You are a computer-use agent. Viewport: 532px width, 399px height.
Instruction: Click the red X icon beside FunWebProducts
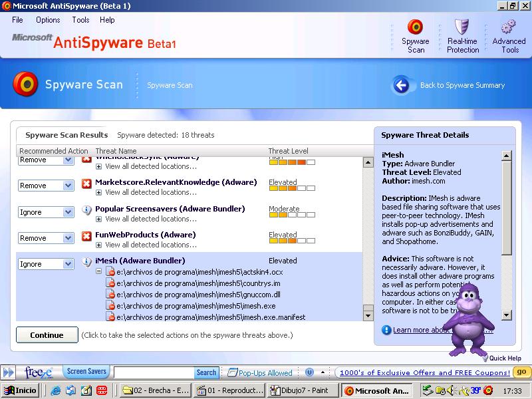[x=87, y=236]
